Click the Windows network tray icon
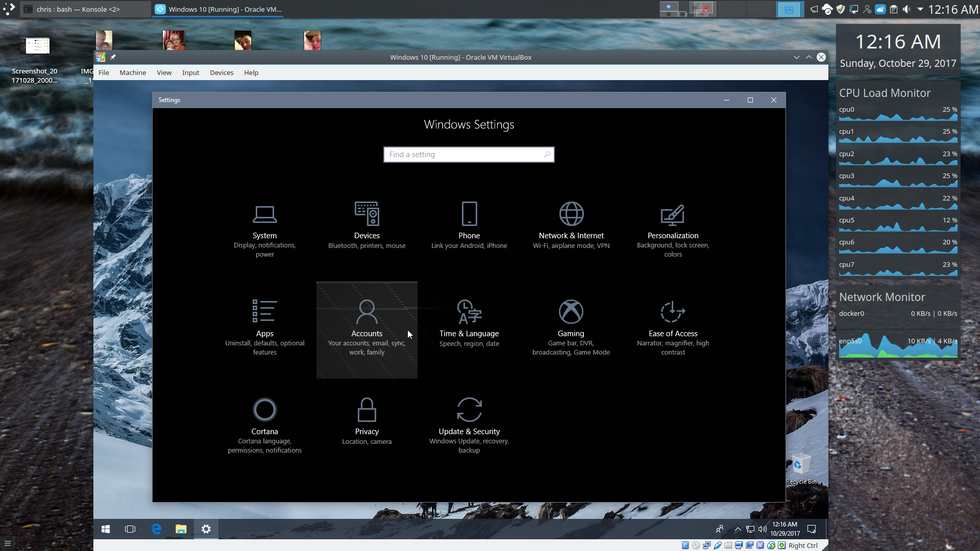The image size is (980, 551). click(750, 529)
